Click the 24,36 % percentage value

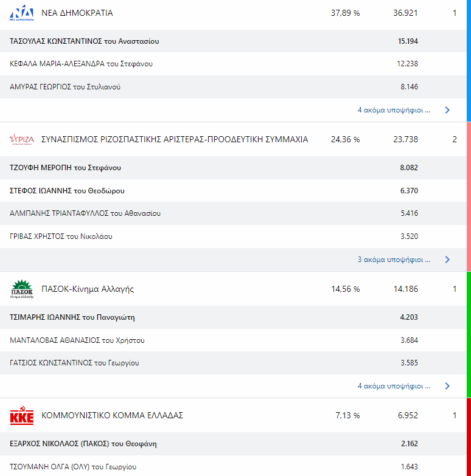coord(346,139)
